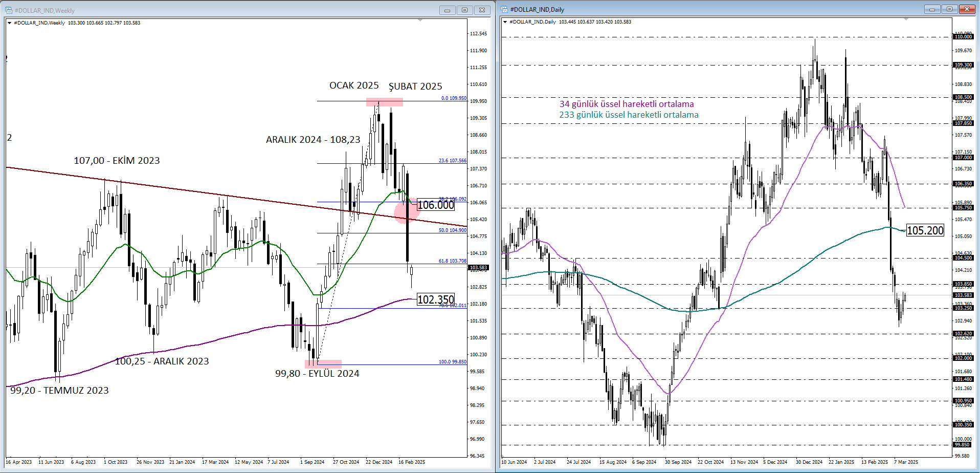Click the Weekly chart window icon
980x473 pixels.
pyautogui.click(x=9, y=10)
